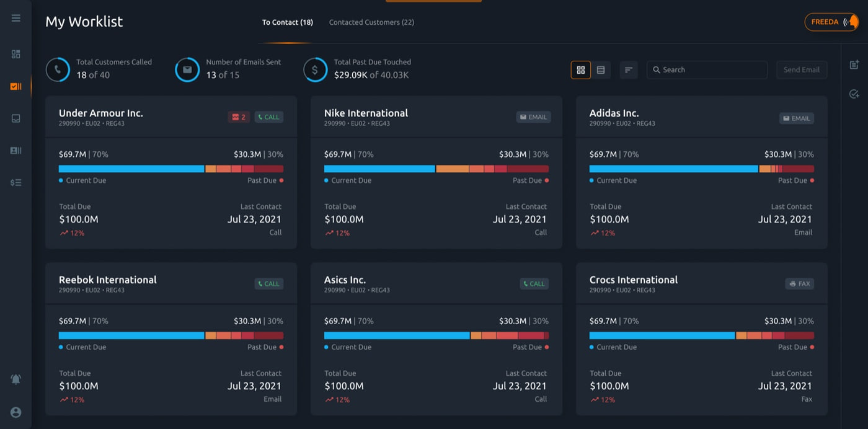Switch to grid card view
Screen dimensions: 868x429
click(581, 70)
